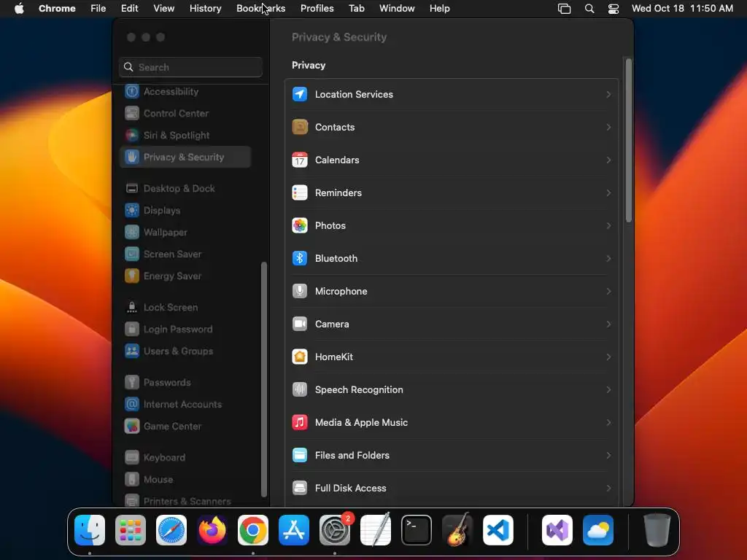The height and width of the screenshot is (560, 747).
Task: Click the Contacts privacy icon
Action: pyautogui.click(x=300, y=127)
